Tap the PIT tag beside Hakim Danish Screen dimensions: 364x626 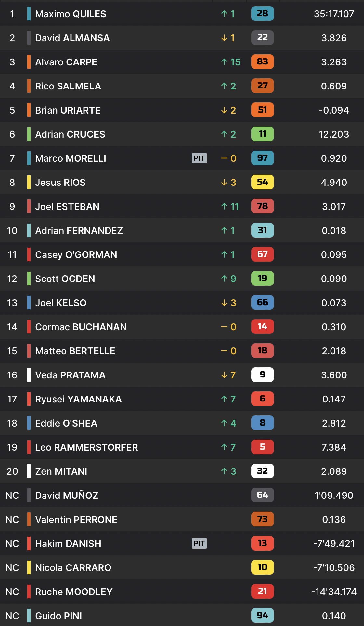coord(199,543)
